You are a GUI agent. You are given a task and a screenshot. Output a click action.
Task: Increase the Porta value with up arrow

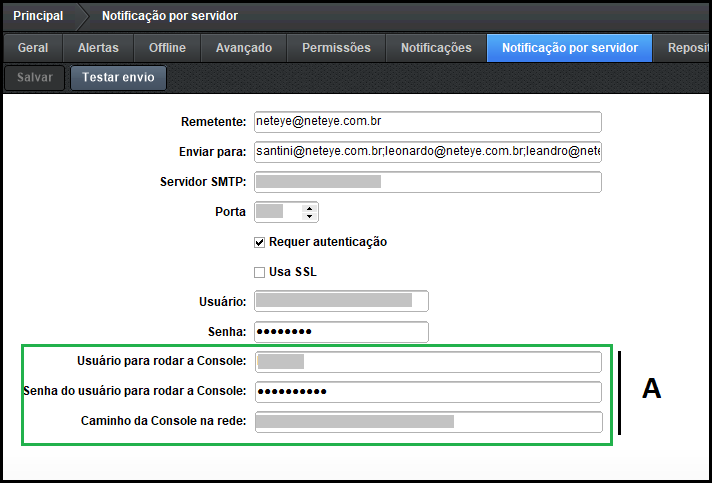tap(310, 207)
